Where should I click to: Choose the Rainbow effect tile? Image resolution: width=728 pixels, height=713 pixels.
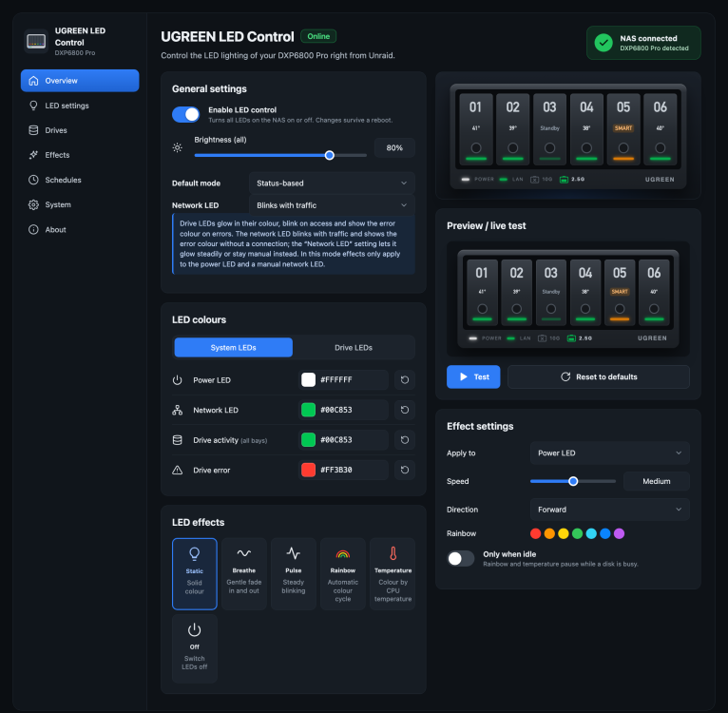[x=343, y=573]
